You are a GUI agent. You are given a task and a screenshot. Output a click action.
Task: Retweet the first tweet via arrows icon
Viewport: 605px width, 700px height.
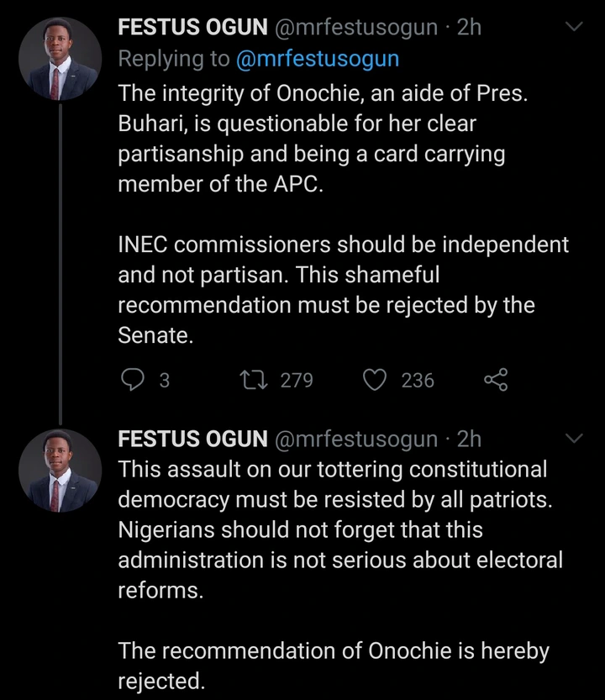[252, 381]
